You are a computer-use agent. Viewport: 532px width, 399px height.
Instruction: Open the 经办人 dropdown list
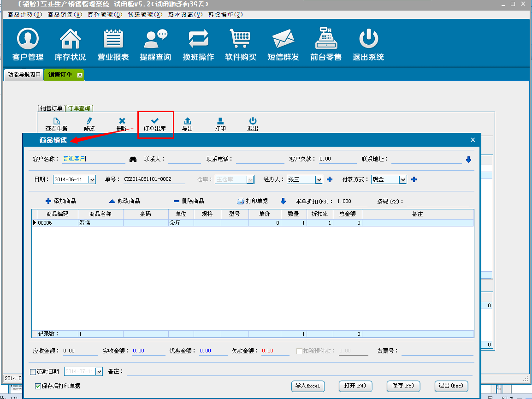[319, 179]
